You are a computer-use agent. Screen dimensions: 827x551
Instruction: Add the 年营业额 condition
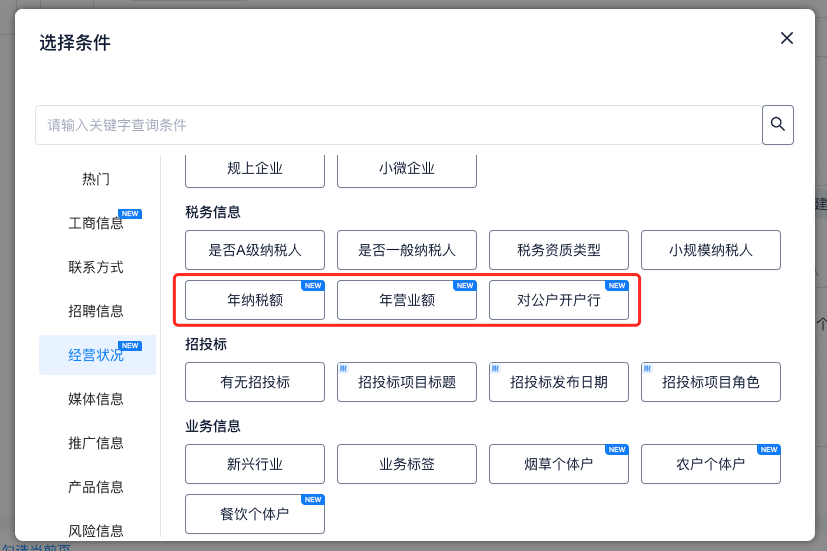click(407, 300)
